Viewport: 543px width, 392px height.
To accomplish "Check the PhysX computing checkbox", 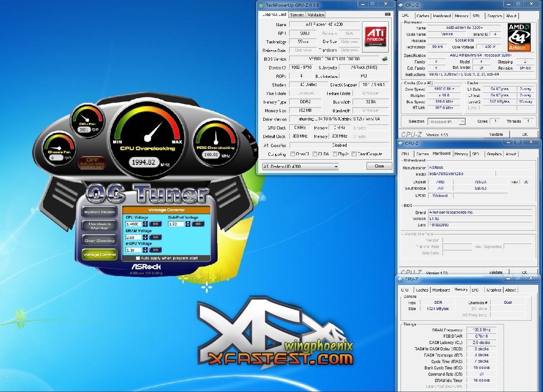I will pyautogui.click(x=334, y=154).
